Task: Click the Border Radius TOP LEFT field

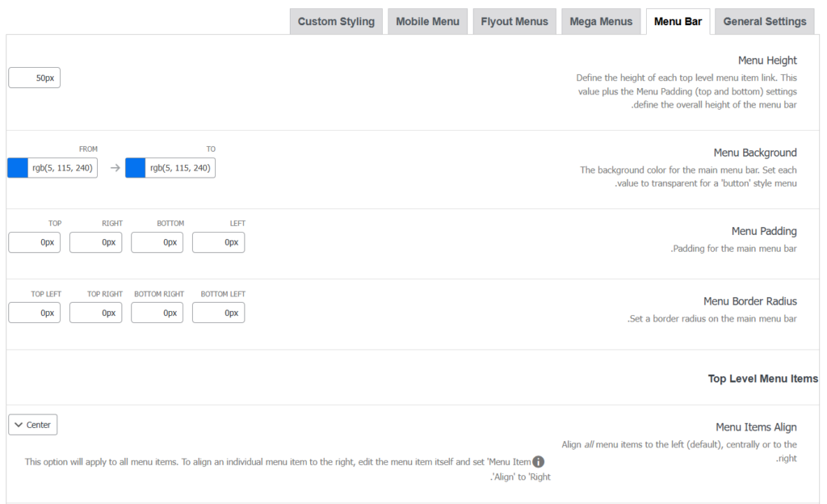Action: pos(35,313)
